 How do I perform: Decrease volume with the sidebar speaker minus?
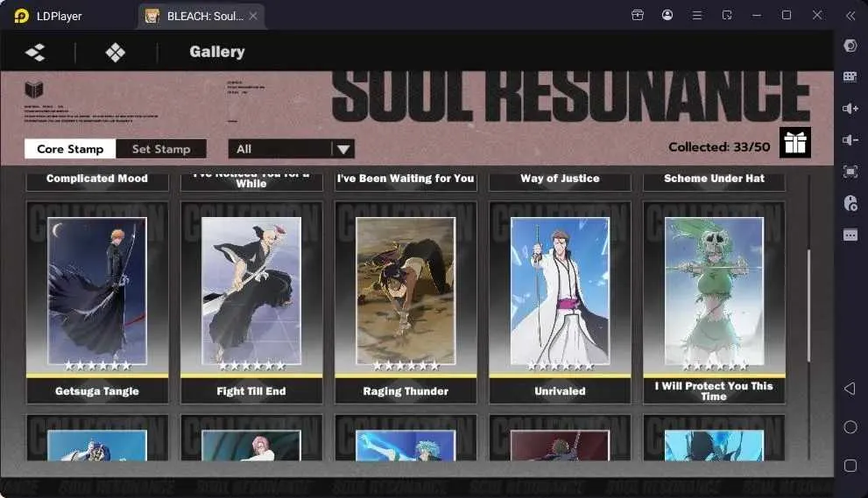coord(850,140)
